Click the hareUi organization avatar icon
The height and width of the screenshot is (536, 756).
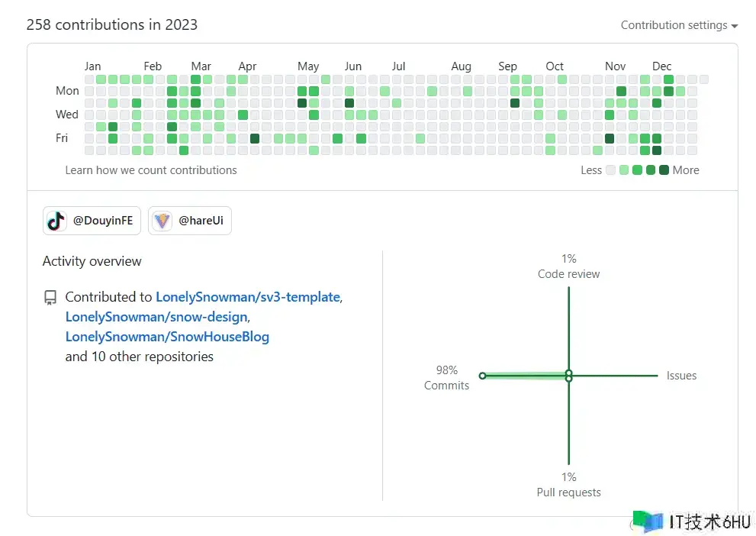162,221
